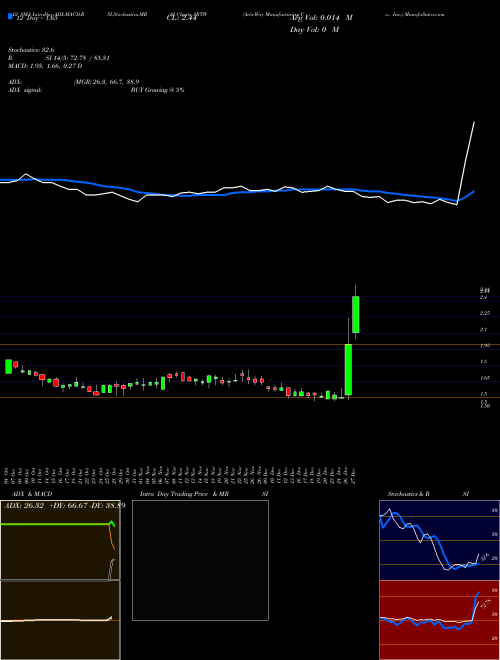
Task: Click the MACD sub-panel below ADX
Action: (60, 620)
